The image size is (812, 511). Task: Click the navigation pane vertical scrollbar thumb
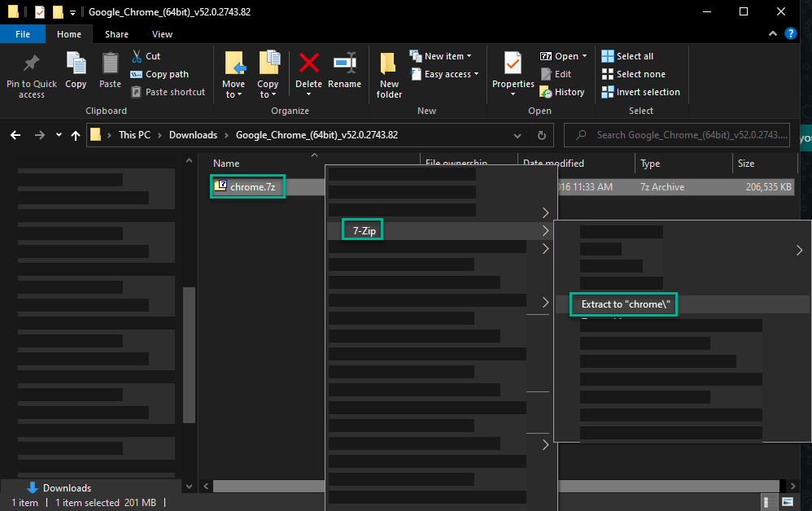click(x=189, y=355)
